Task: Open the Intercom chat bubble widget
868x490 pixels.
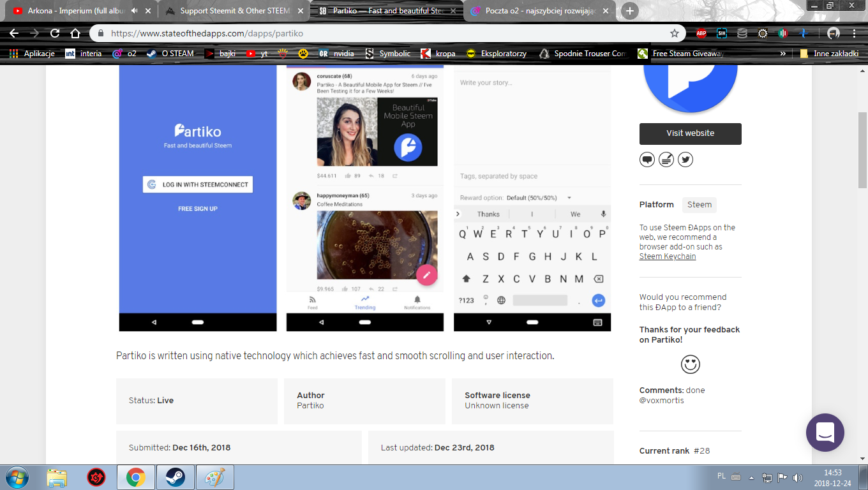Action: pos(825,433)
